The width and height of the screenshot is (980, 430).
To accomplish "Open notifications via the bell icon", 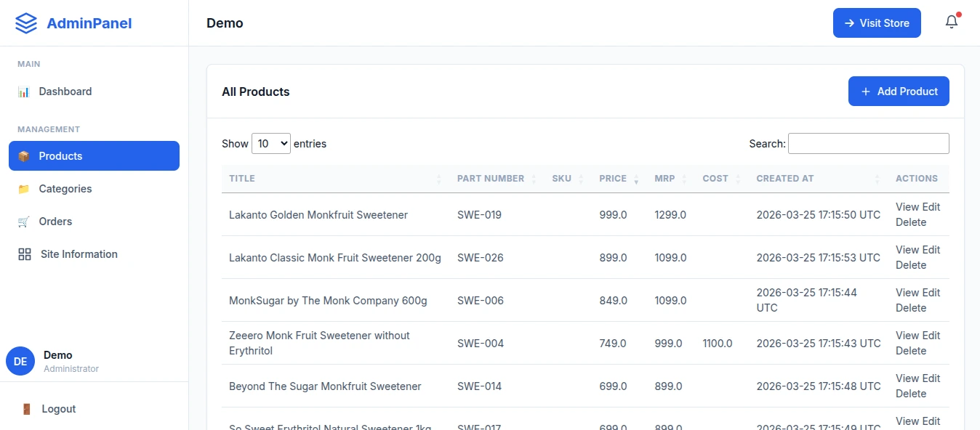I will [952, 23].
